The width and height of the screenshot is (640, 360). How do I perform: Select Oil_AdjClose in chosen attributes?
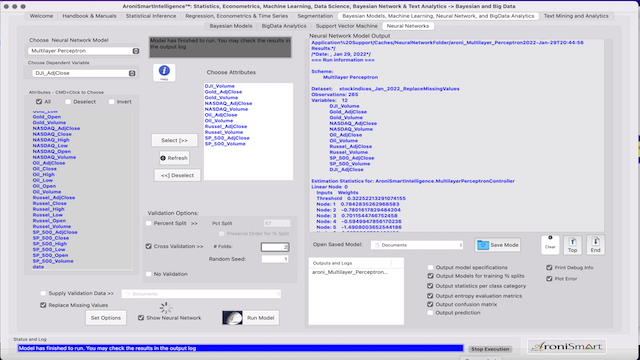(x=221, y=115)
